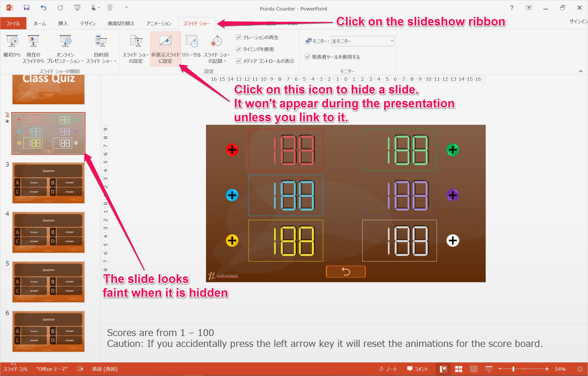Disable Use Presenter View (発表者ツールを使用する) checkbox
Image resolution: width=588 pixels, height=376 pixels.
(x=308, y=57)
